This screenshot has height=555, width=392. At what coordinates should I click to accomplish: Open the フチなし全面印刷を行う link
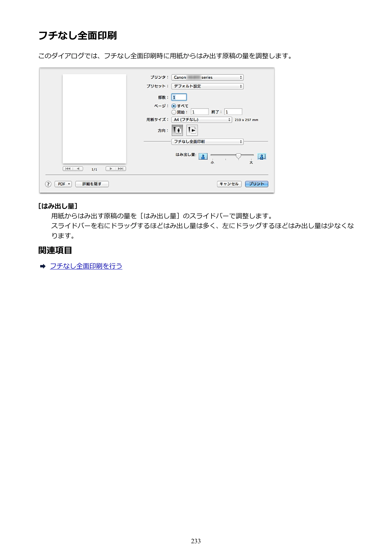pos(86,266)
